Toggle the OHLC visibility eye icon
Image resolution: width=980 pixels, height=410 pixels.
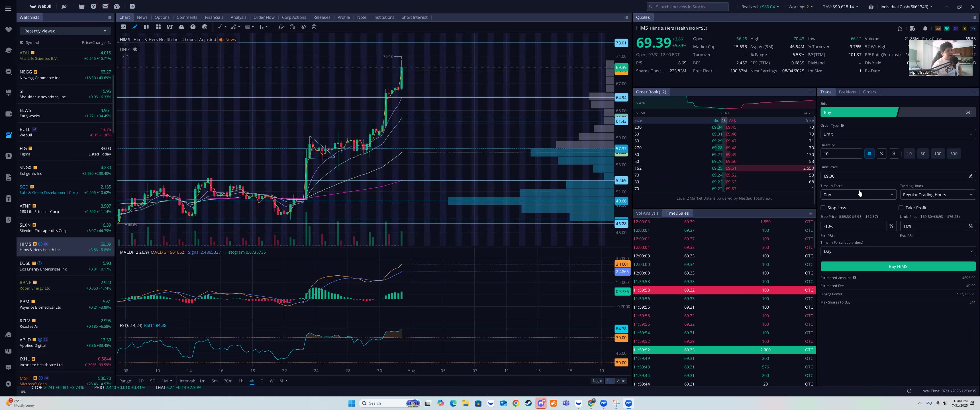pos(135,50)
